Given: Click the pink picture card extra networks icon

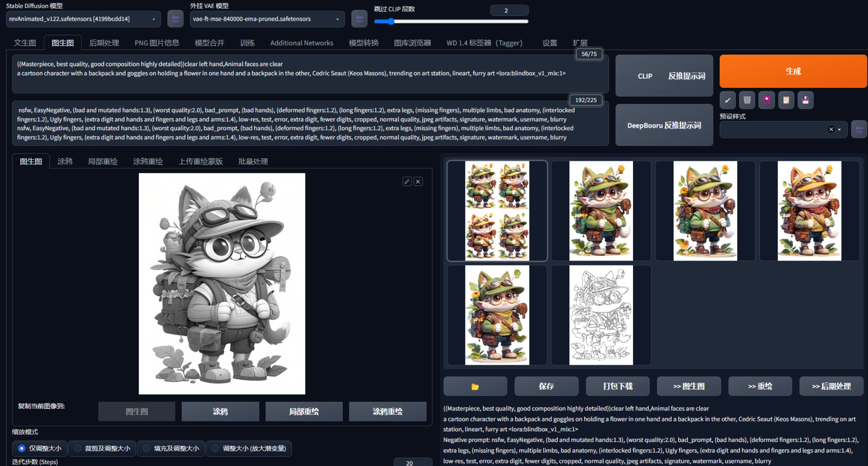Looking at the screenshot, I should pos(767,100).
